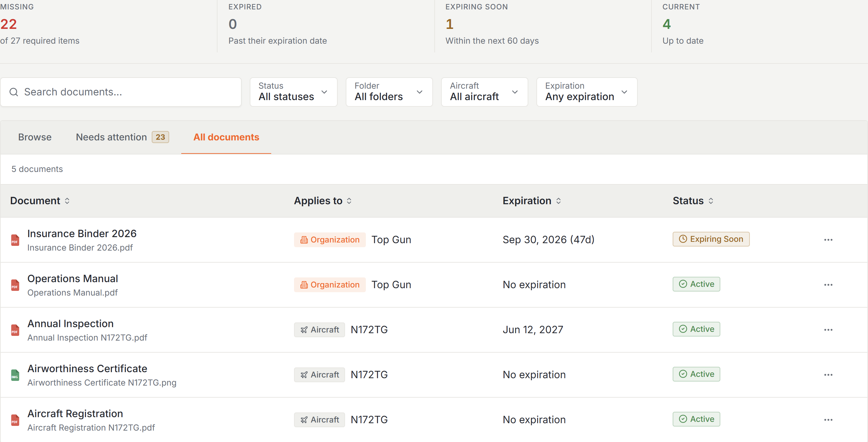Click the filename Airworthiness Certificate N172TG.png
The image size is (868, 442).
click(102, 383)
